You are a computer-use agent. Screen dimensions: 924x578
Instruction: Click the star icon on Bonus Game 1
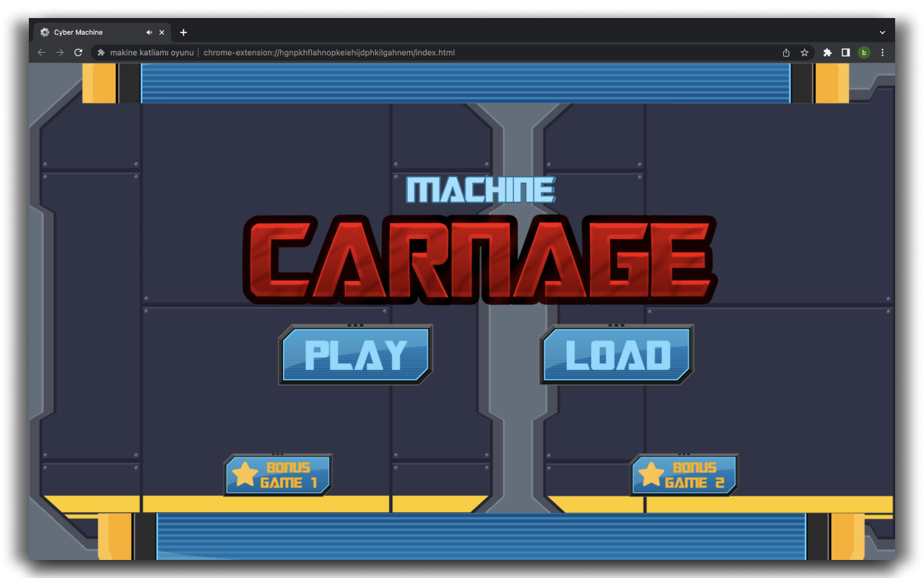(x=245, y=475)
